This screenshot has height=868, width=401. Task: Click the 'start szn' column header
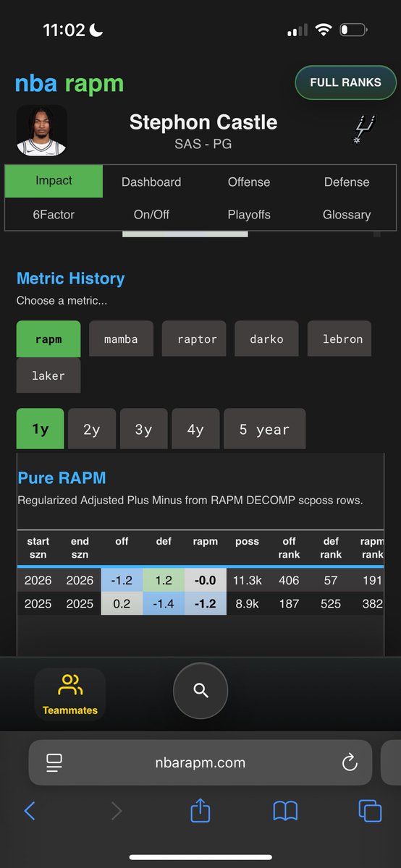(x=38, y=548)
